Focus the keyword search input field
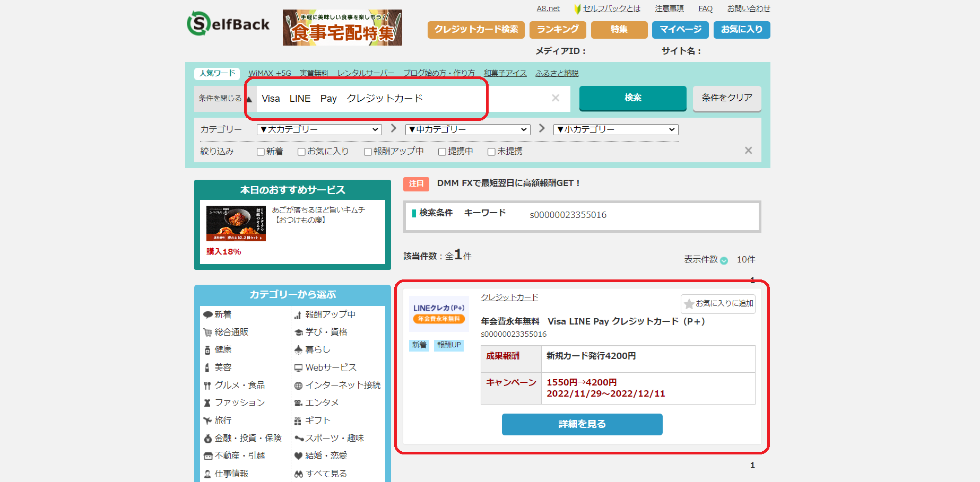 (413, 99)
